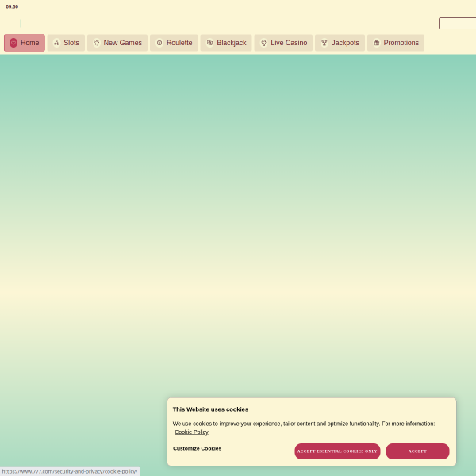Image resolution: width=476 pixels, height=476 pixels.
Task: Click the Blackjack cards icon
Action: tap(209, 43)
